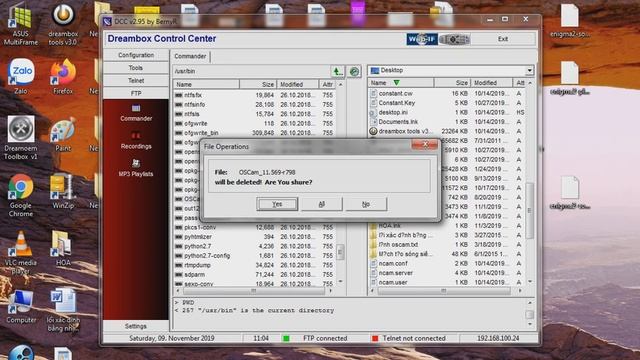The image size is (640, 360).
Task: Sort remote pane by Attr column
Action: pos(328,84)
